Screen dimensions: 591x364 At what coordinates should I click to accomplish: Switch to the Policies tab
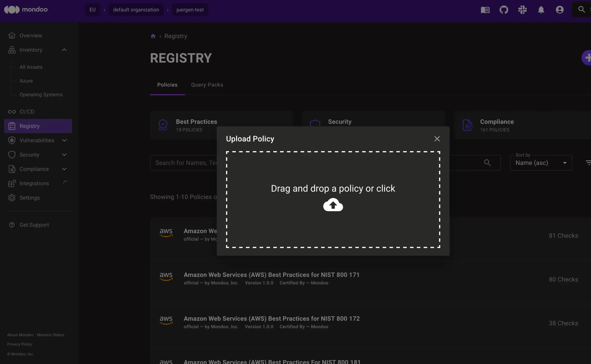167,85
